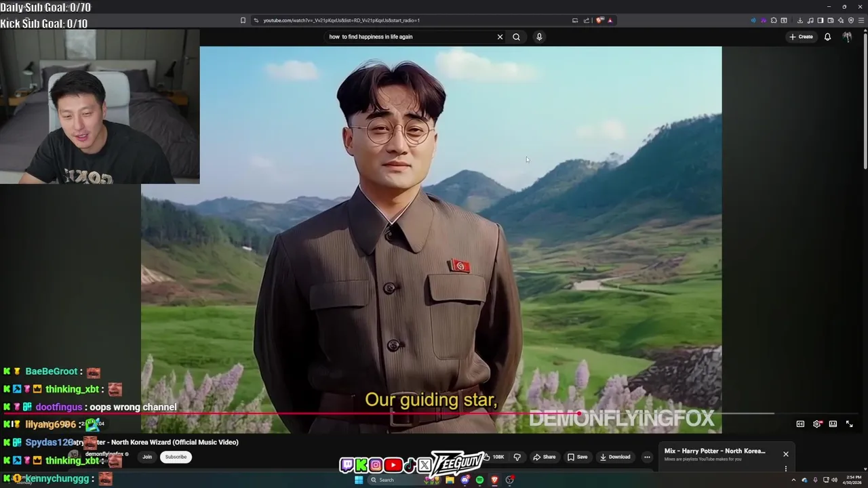Screen dimensions: 868x488
Task: Click the Brave Shields lion icon
Action: coord(599,20)
